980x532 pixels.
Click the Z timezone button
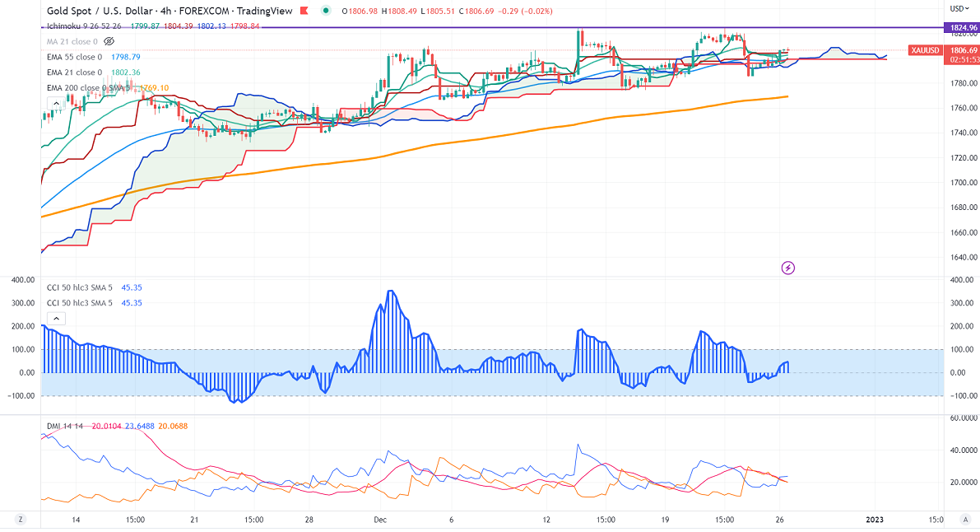(x=21, y=520)
